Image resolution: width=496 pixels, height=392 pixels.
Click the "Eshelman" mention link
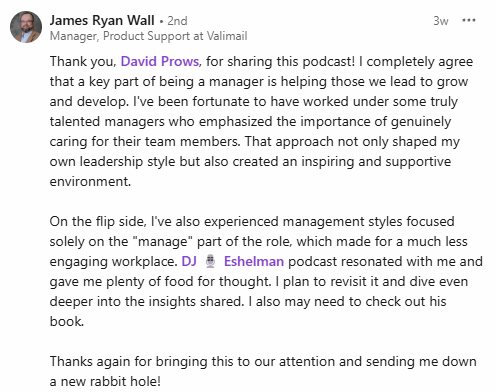254,261
